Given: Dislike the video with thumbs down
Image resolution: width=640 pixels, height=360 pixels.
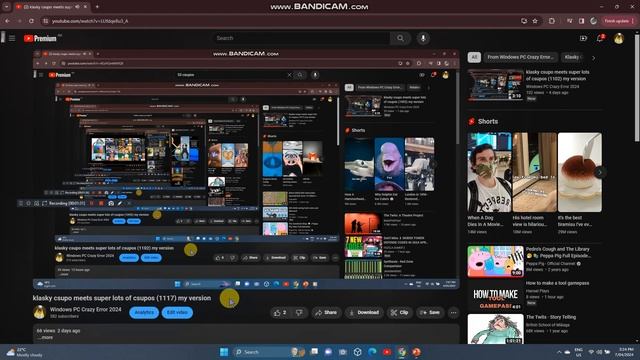Looking at the screenshot, I should coord(299,313).
